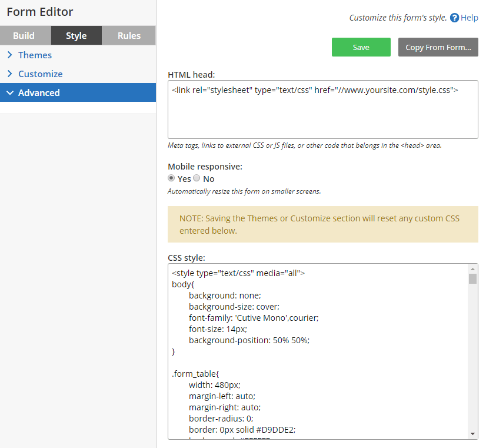Viewport: 486px width, 448px height.
Task: Click inside the HTML head text field
Action: tap(322, 109)
